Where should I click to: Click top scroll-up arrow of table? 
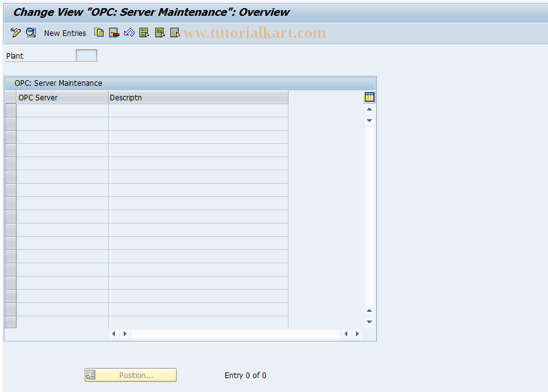click(369, 109)
